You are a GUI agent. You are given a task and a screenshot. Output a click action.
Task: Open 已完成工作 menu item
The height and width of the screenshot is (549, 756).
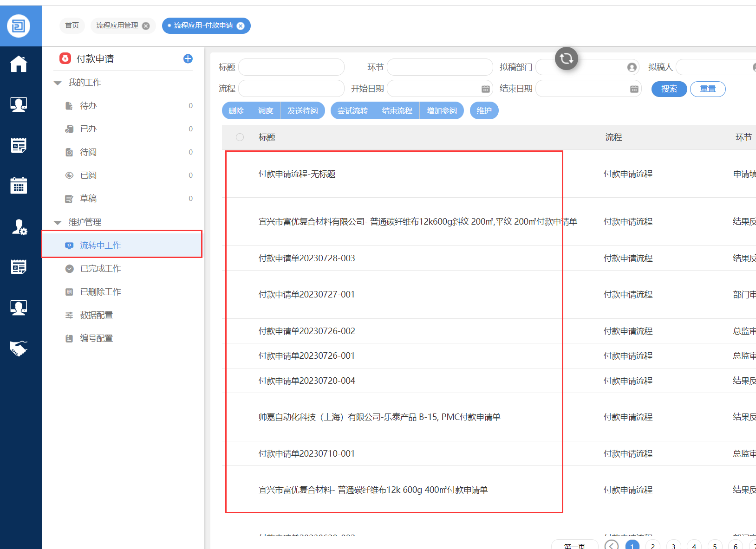click(100, 269)
